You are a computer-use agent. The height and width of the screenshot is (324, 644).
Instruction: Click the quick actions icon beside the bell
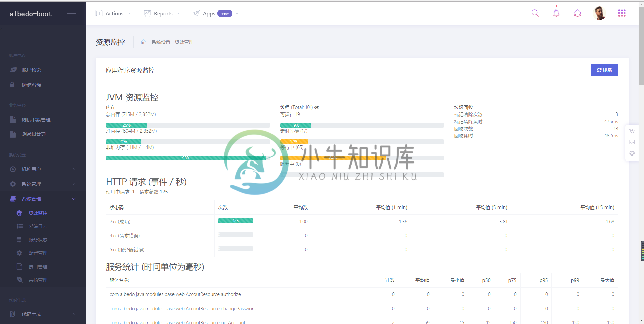click(x=577, y=13)
